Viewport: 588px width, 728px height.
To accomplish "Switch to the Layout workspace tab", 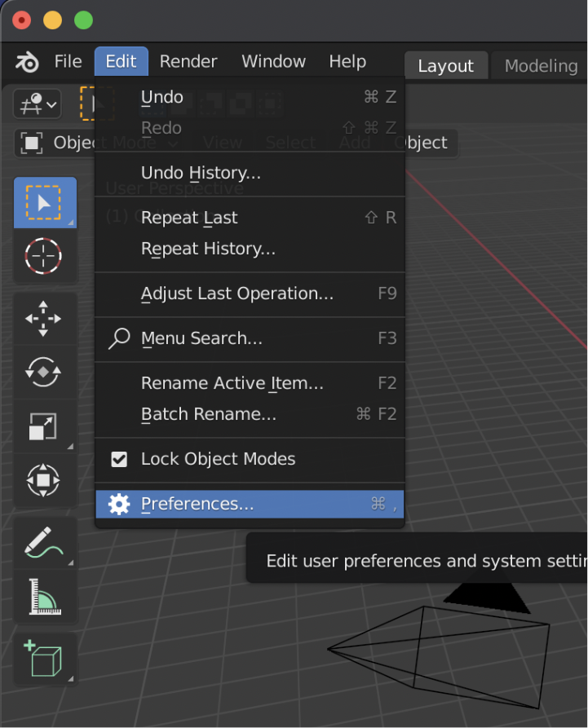I will tap(446, 66).
